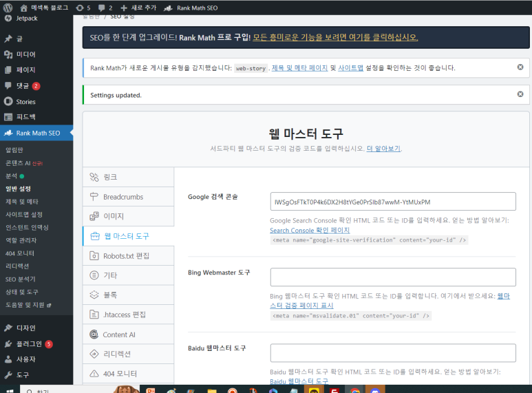Dismiss the Settings updated notice

click(x=520, y=94)
